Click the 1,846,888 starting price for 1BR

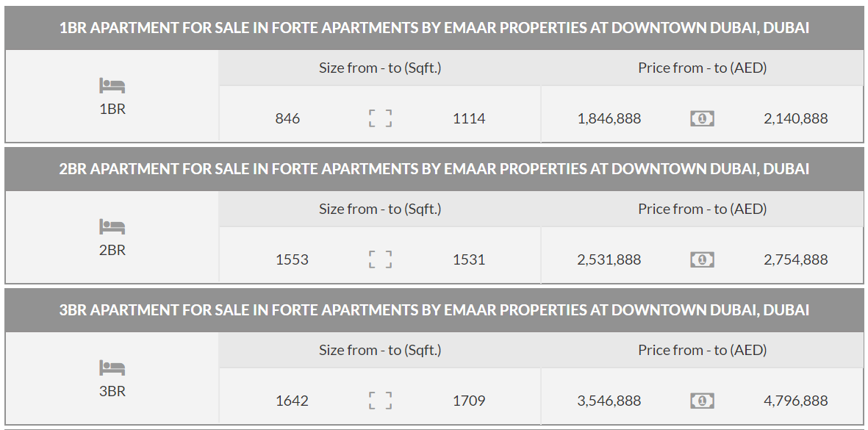(609, 118)
